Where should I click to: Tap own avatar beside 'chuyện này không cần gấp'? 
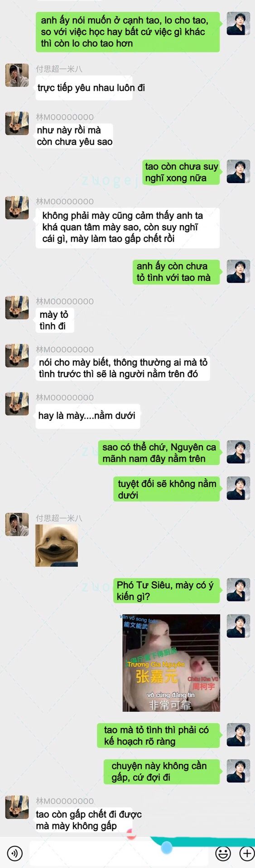(x=238, y=771)
